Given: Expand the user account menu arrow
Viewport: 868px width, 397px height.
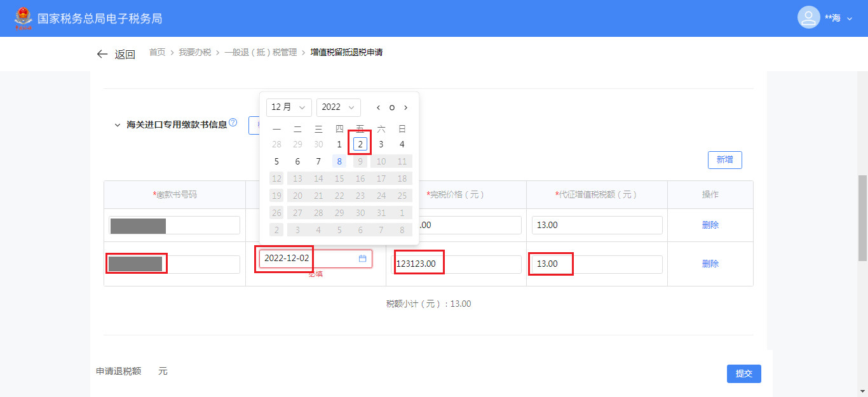Looking at the screenshot, I should point(850,19).
